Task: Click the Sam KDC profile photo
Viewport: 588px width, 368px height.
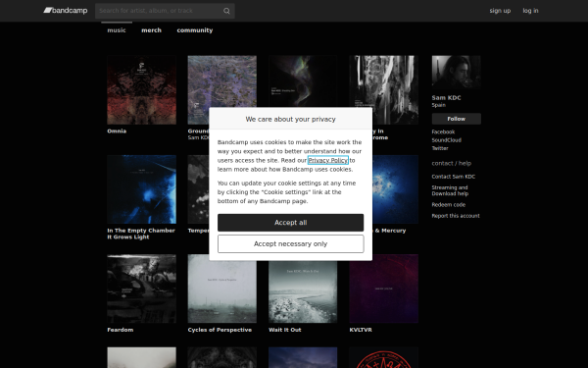Action: (457, 73)
